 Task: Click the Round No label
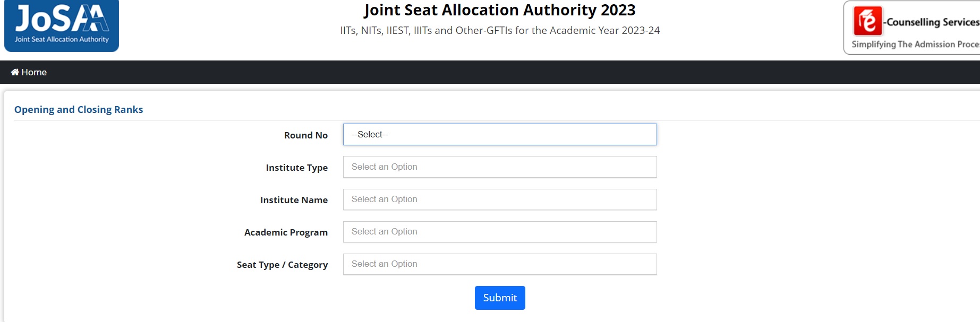[x=305, y=135]
